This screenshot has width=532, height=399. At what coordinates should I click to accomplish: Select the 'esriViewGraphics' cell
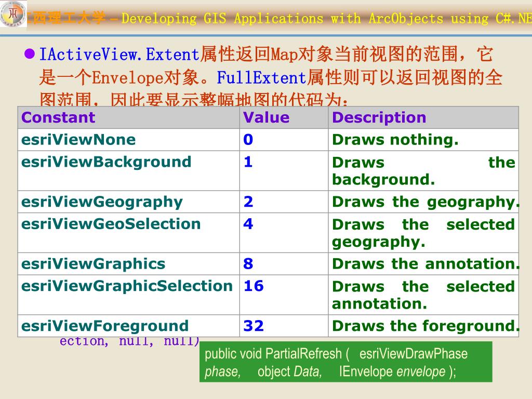point(129,264)
